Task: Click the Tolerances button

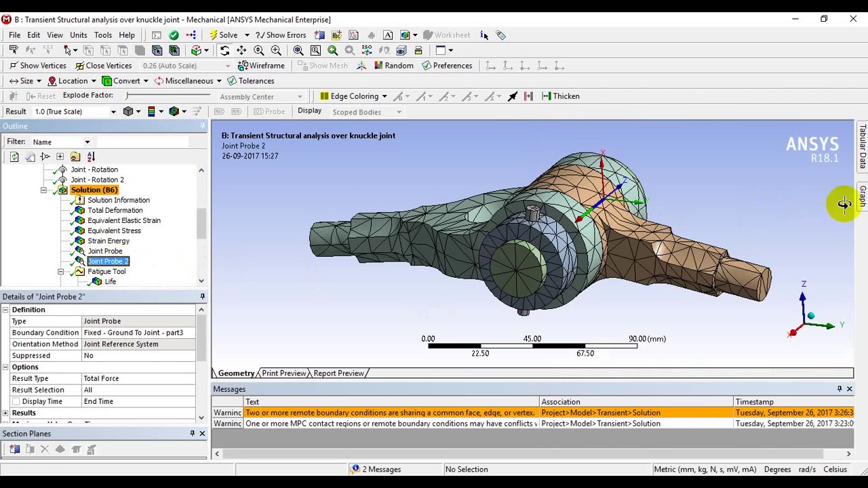Action: point(251,81)
